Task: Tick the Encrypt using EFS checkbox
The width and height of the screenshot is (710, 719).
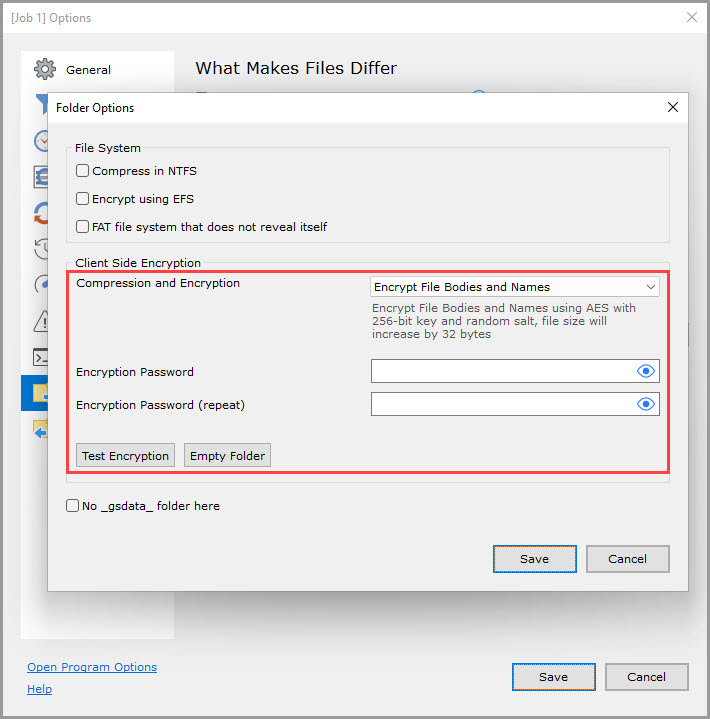Action: pos(83,199)
